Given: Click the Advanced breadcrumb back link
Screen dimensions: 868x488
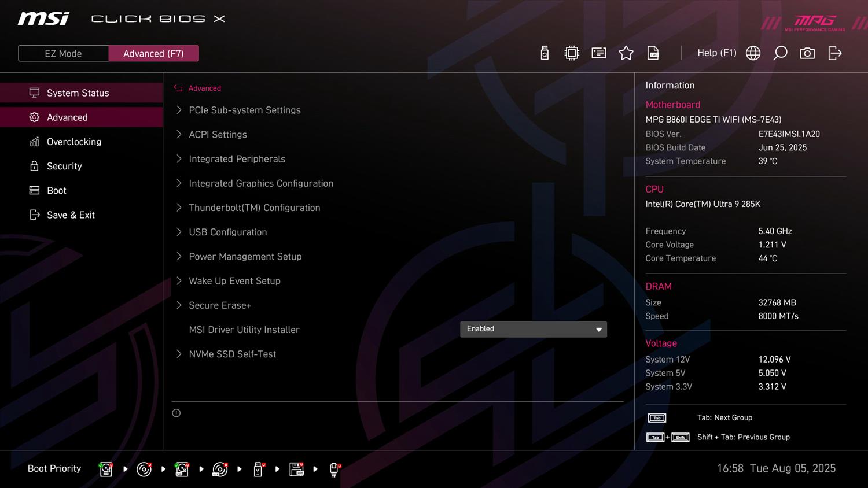Looking at the screenshot, I should [x=204, y=88].
